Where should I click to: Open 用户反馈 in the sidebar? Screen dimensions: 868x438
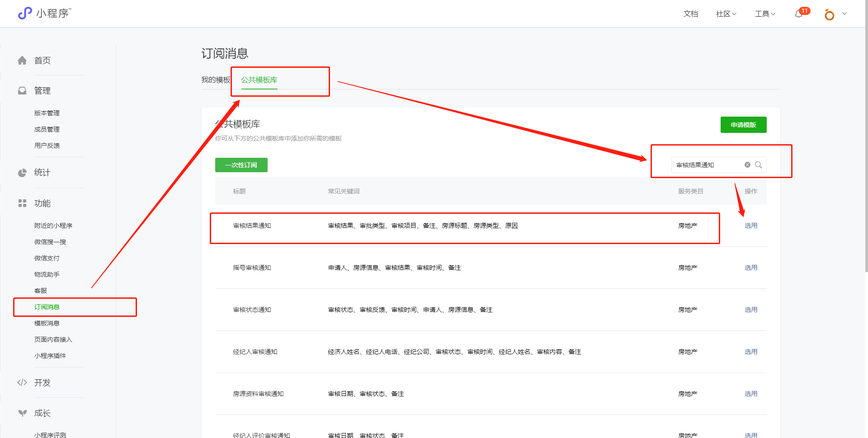pyautogui.click(x=47, y=146)
